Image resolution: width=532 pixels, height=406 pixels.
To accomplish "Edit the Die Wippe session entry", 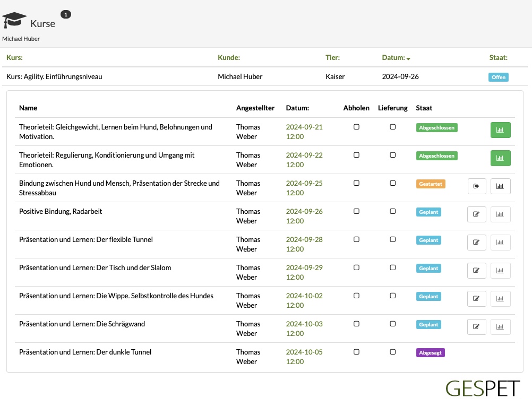I will click(x=476, y=299).
